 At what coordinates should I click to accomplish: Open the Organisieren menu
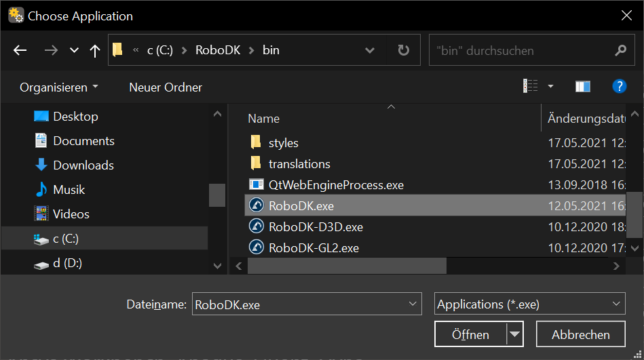click(59, 87)
